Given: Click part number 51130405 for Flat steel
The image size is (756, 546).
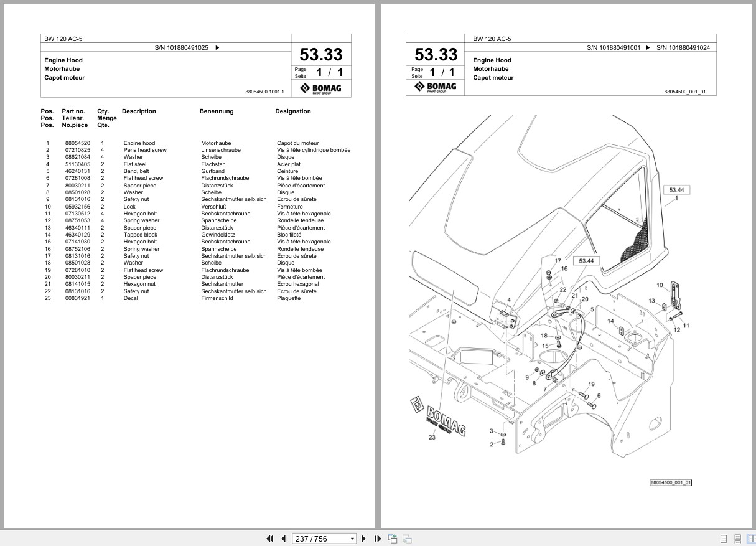Looking at the screenshot, I should [77, 164].
